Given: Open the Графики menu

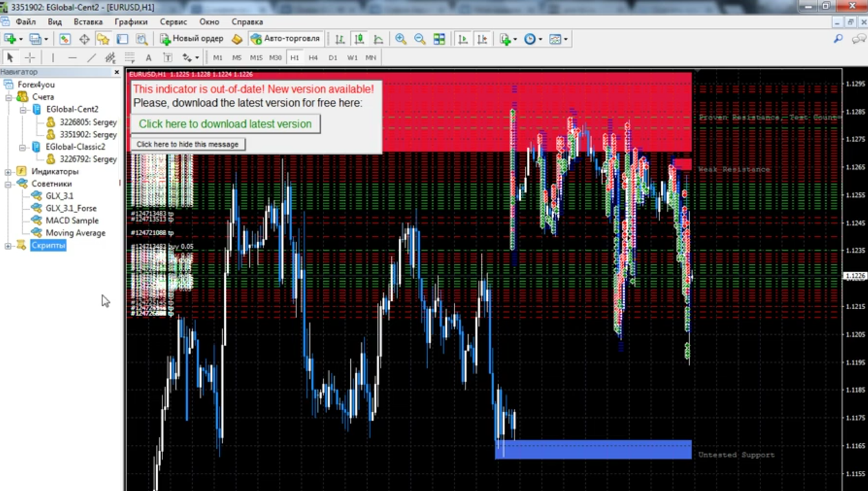Looking at the screenshot, I should tap(131, 22).
